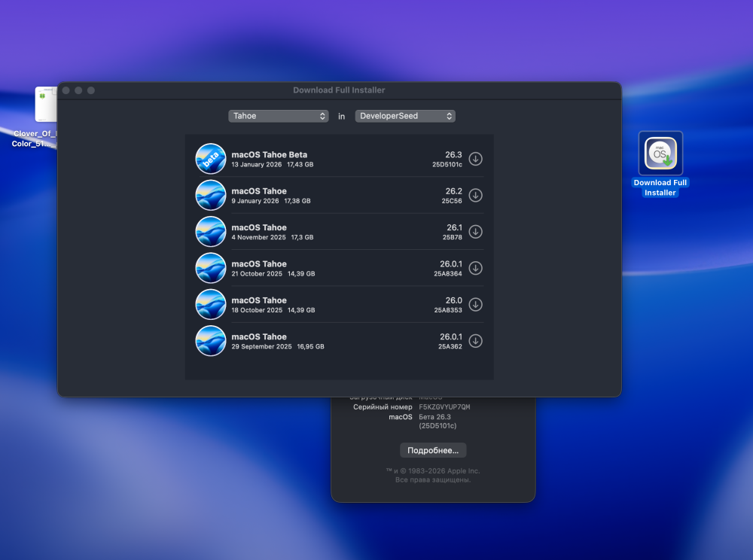
Task: Click build number 25D5101c in the list
Action: click(x=447, y=165)
